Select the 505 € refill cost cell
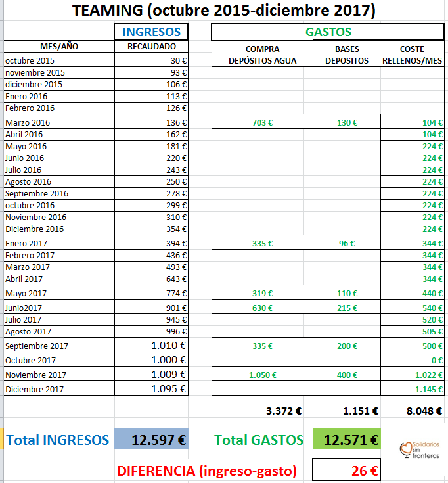This screenshot has width=448, height=483. point(413,331)
